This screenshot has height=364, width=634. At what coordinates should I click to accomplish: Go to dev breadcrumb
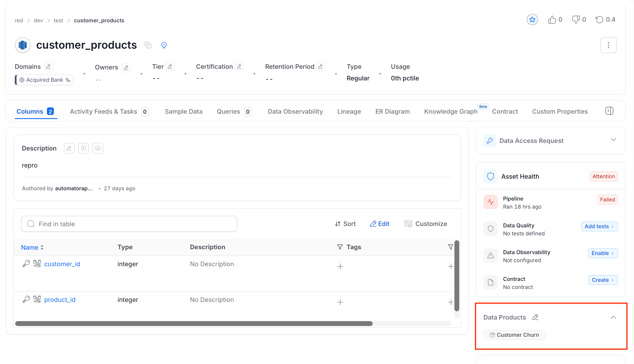point(38,21)
